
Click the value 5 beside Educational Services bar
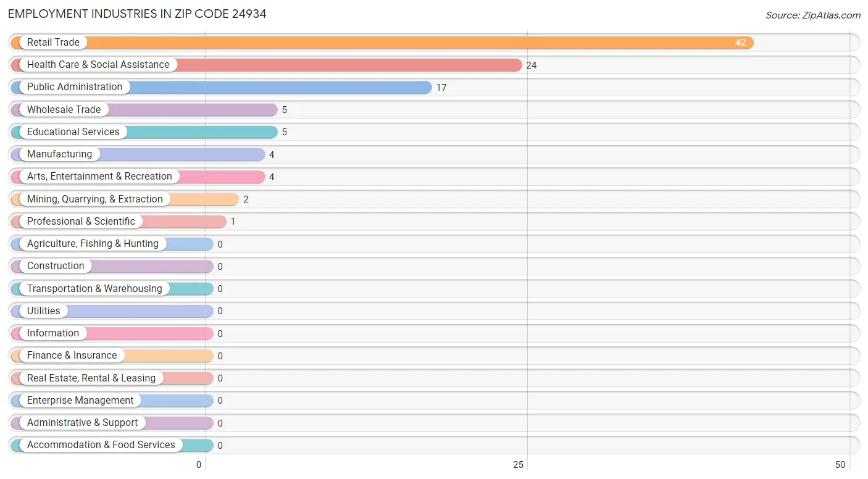click(285, 132)
